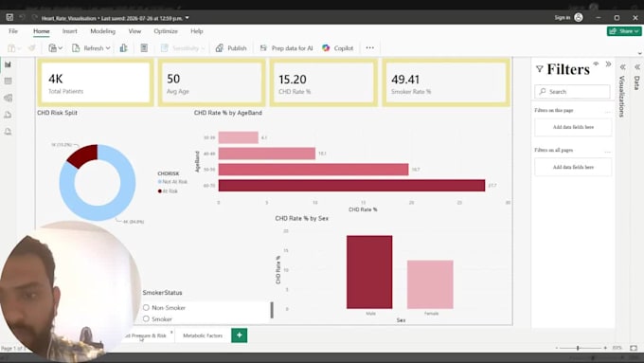Click the Refresh button
The height and width of the screenshot is (363, 644).
(x=88, y=48)
